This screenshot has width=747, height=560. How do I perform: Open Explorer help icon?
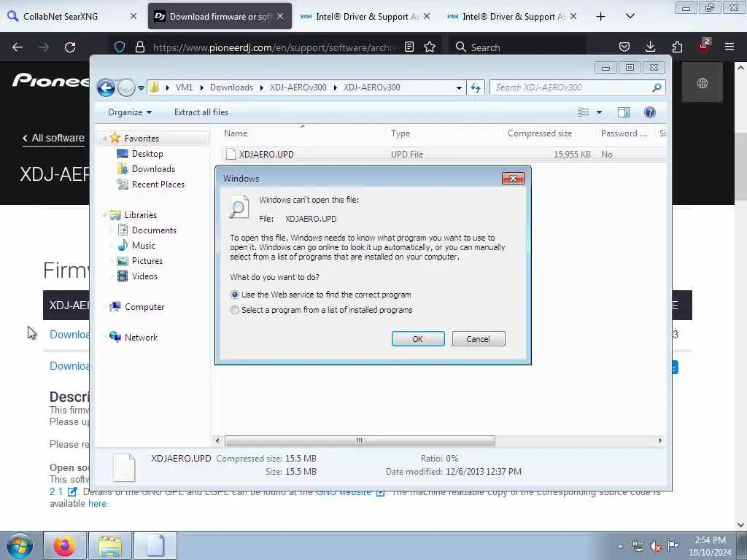(650, 112)
